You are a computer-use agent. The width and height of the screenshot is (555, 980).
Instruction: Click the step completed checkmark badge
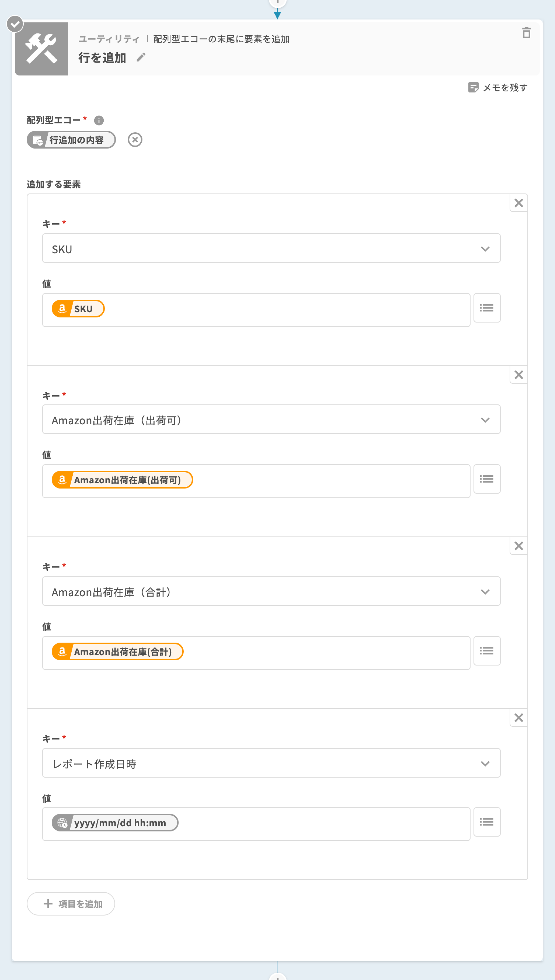(x=15, y=24)
